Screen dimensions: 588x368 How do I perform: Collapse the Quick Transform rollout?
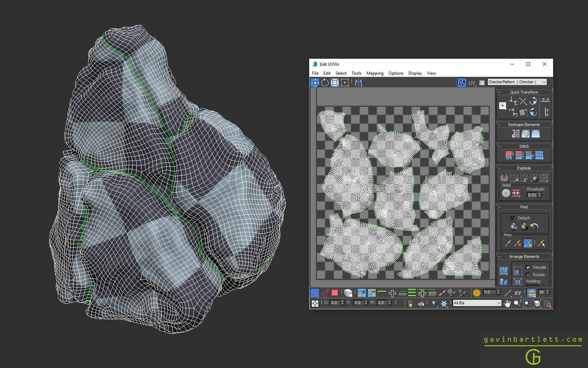click(500, 92)
